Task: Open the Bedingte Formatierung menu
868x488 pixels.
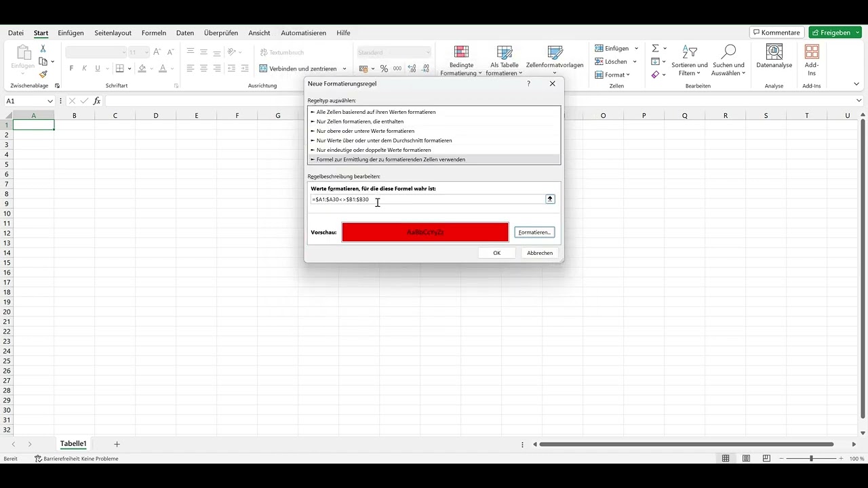Action: 461,60
